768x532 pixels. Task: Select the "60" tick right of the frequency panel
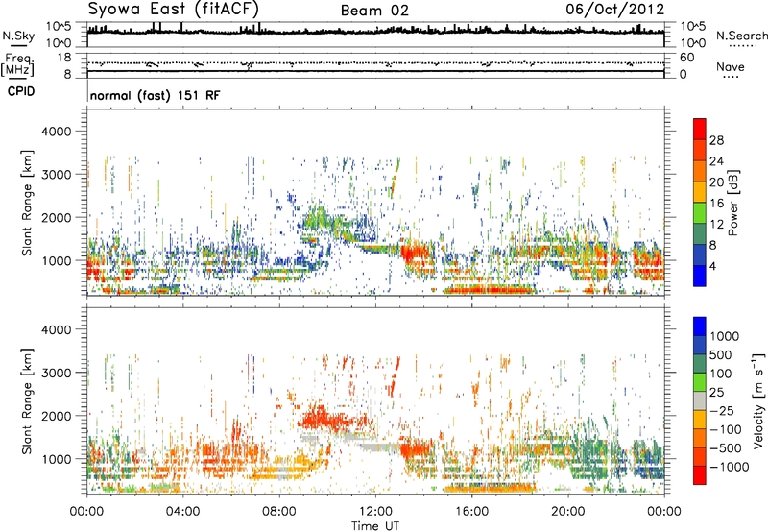click(686, 58)
